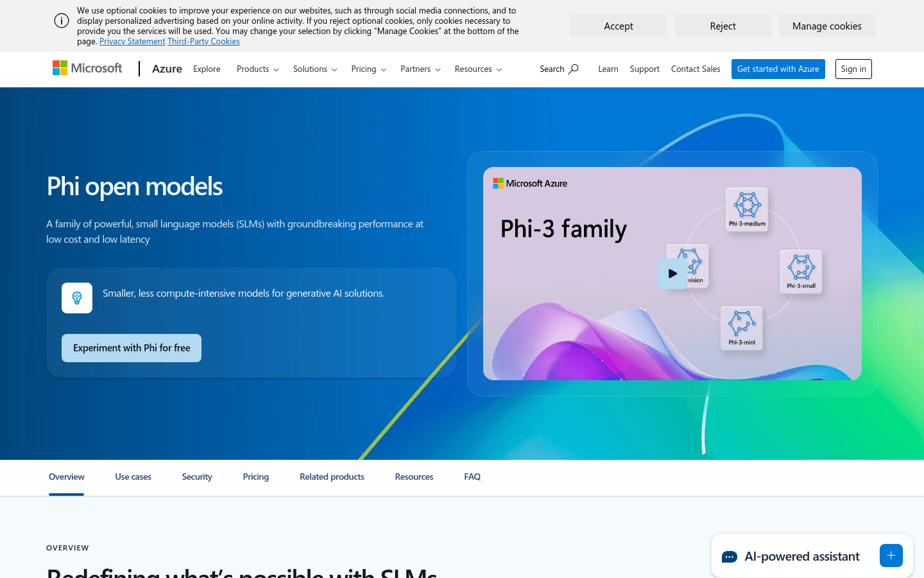Viewport: 924px width, 578px height.
Task: Switch to the Security tab
Action: pos(197,477)
